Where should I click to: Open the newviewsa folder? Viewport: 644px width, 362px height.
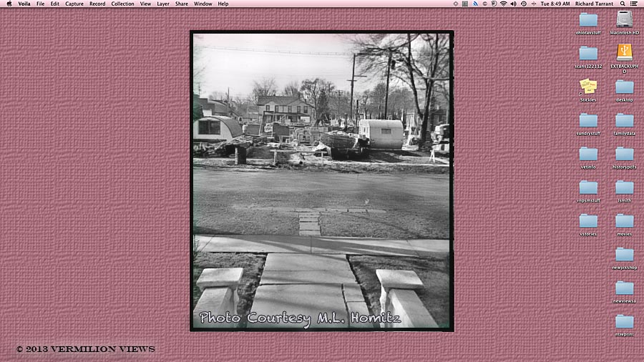click(624, 289)
